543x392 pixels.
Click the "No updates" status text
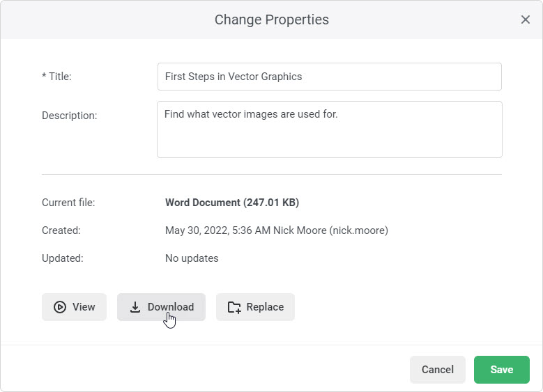(x=192, y=258)
